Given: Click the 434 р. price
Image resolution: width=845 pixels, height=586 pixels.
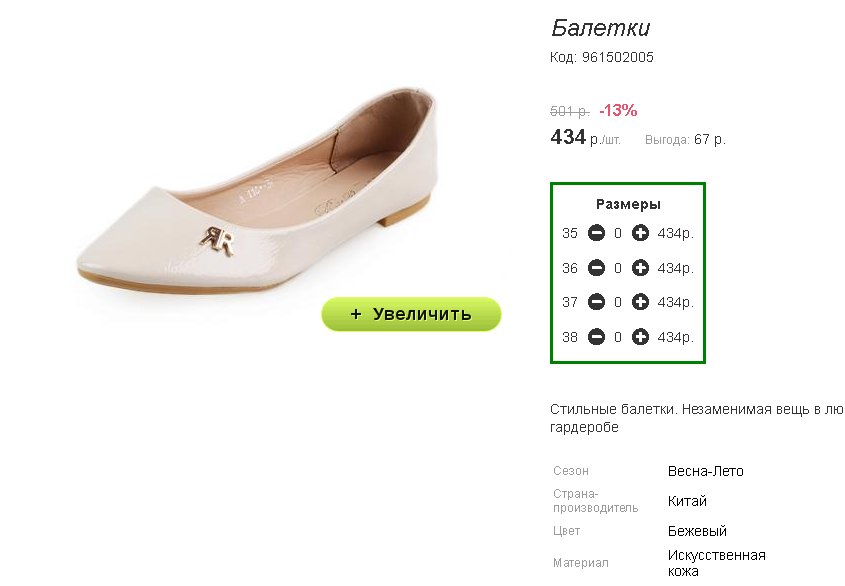Looking at the screenshot, I should pyautogui.click(x=585, y=138).
